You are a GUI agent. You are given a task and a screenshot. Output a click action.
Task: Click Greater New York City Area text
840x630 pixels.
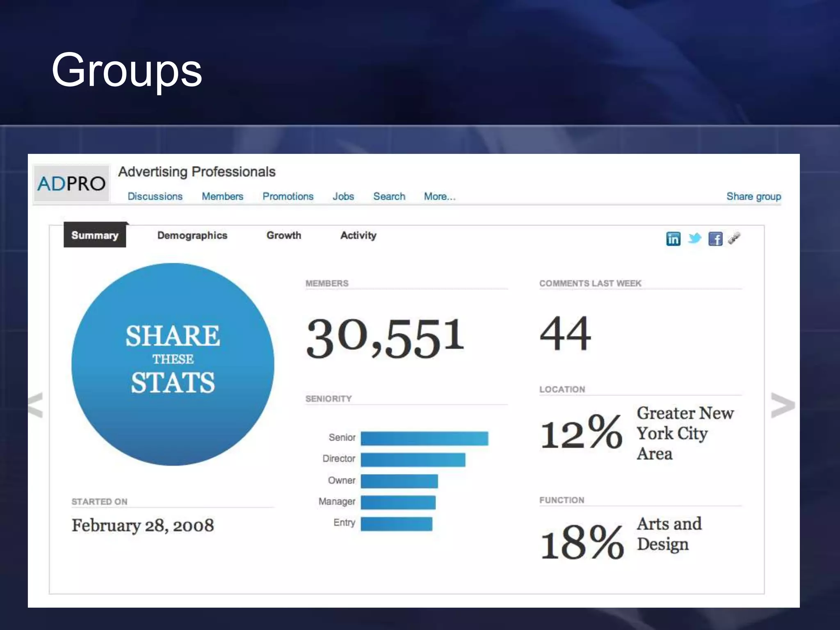click(685, 433)
